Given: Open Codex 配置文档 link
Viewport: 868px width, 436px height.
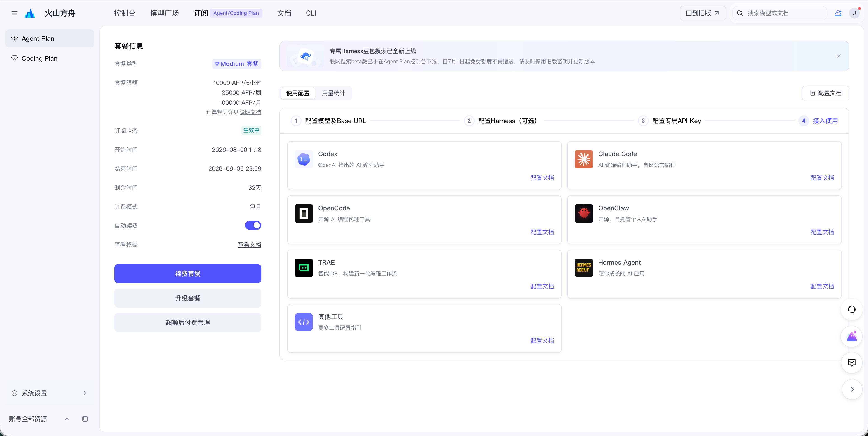Looking at the screenshot, I should [x=542, y=178].
